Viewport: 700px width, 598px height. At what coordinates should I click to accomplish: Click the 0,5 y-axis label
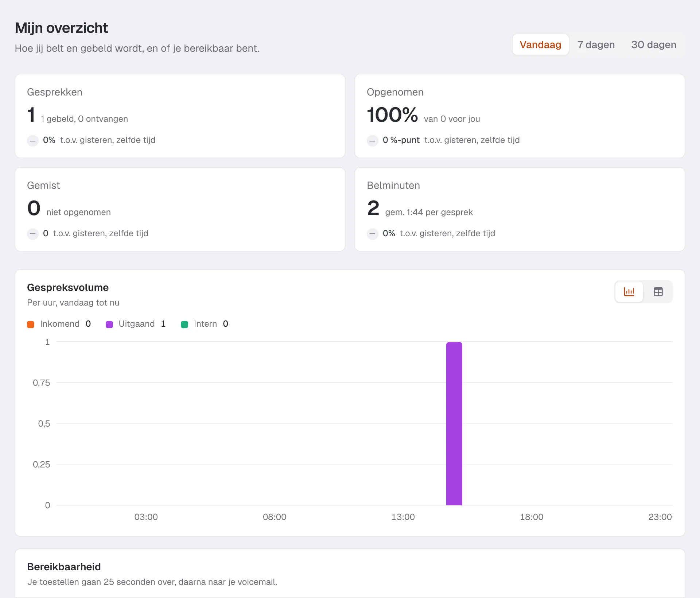pyautogui.click(x=44, y=423)
